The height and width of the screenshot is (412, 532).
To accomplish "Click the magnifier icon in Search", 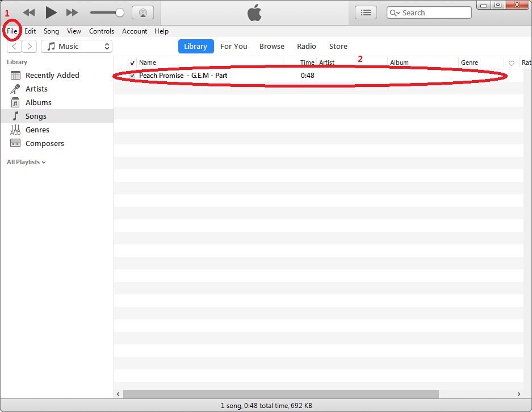I will 395,13.
